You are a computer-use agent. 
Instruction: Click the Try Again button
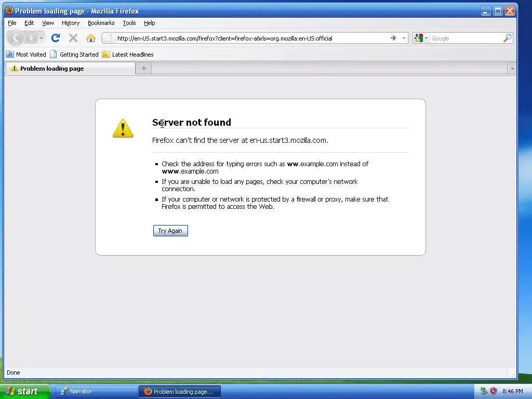170,231
